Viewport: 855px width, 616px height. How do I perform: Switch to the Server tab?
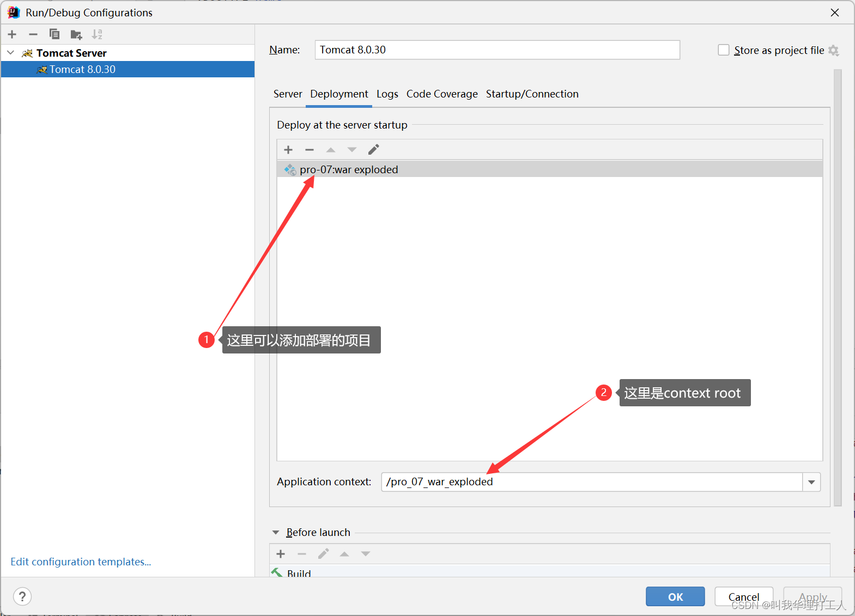point(288,94)
